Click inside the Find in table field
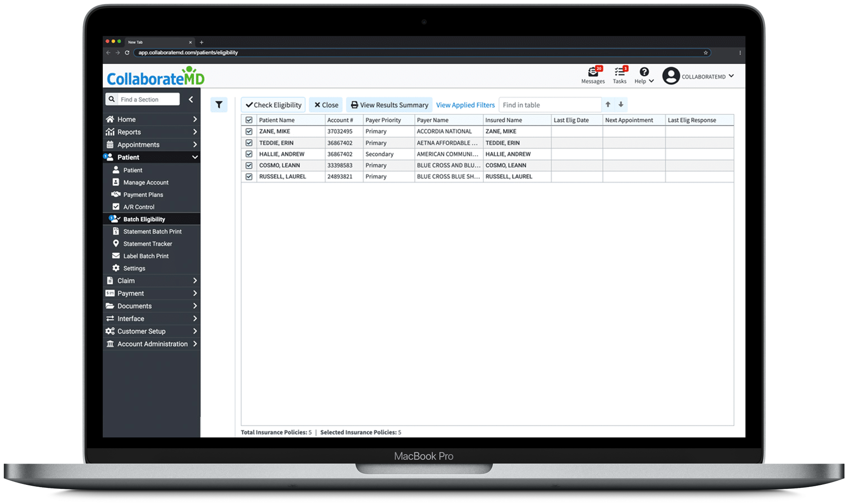This screenshot has height=504, width=848. [549, 104]
